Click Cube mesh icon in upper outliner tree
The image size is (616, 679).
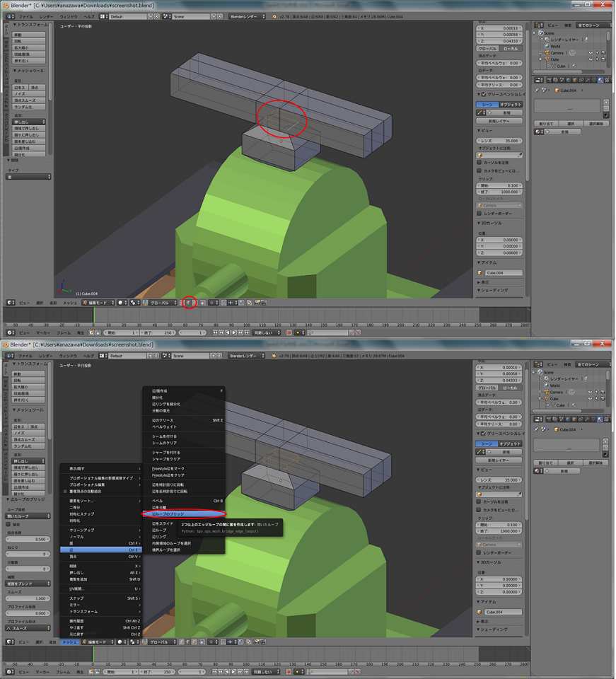553,66
